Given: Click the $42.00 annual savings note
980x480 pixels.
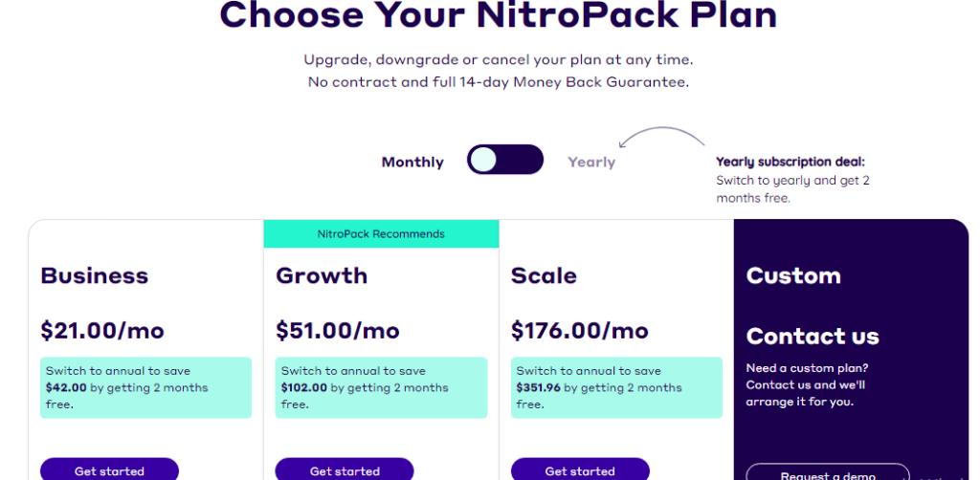Looking at the screenshot, I should pos(145,387).
